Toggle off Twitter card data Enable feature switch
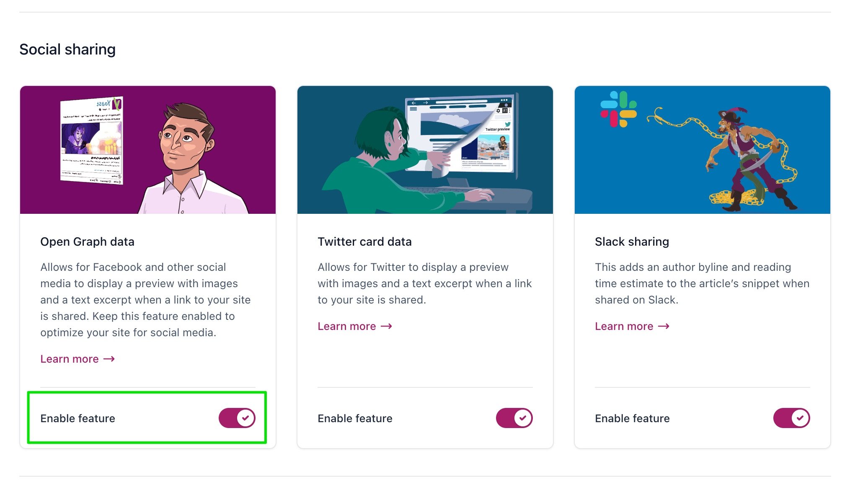868x488 pixels. [514, 418]
